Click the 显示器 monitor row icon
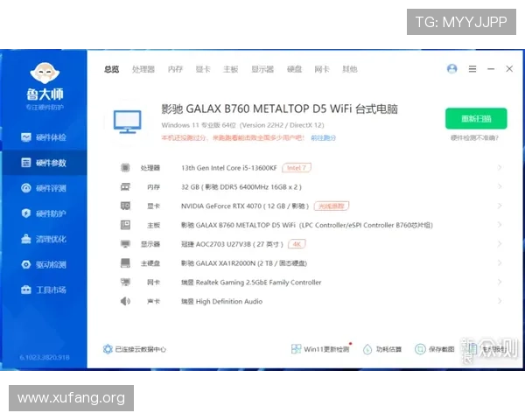This screenshot has width=525, height=420. (125, 244)
